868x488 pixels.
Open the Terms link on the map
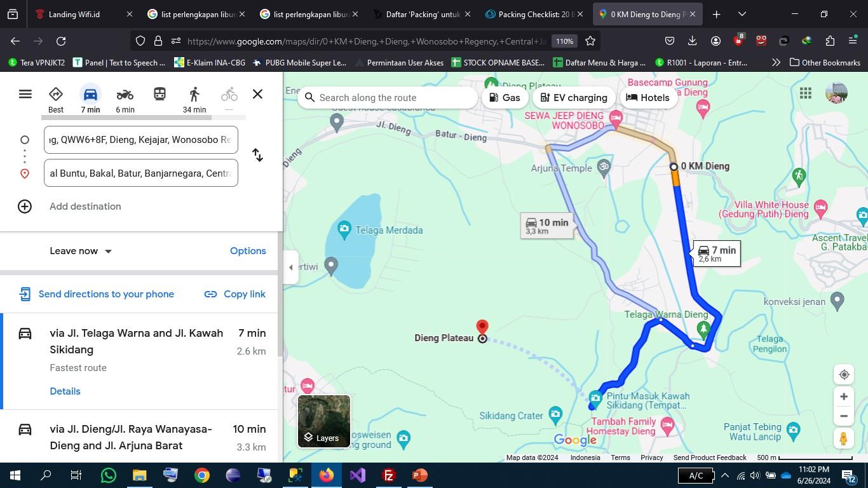click(x=620, y=457)
